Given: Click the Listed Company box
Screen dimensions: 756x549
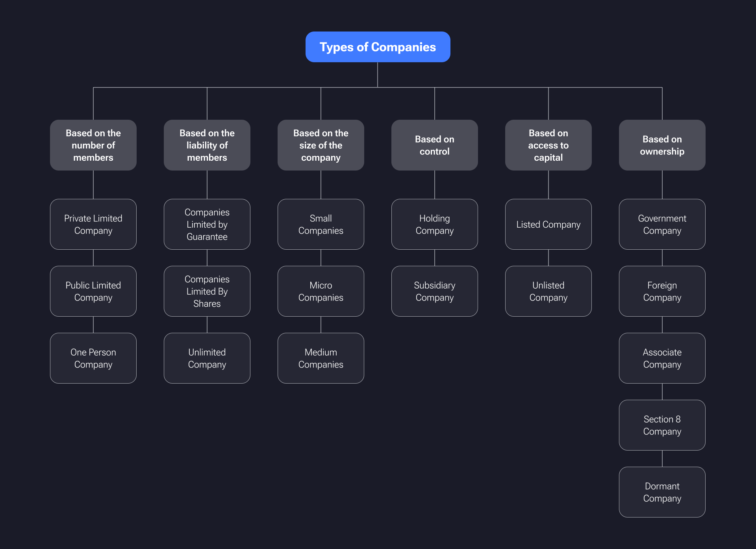Looking at the screenshot, I should tap(548, 224).
